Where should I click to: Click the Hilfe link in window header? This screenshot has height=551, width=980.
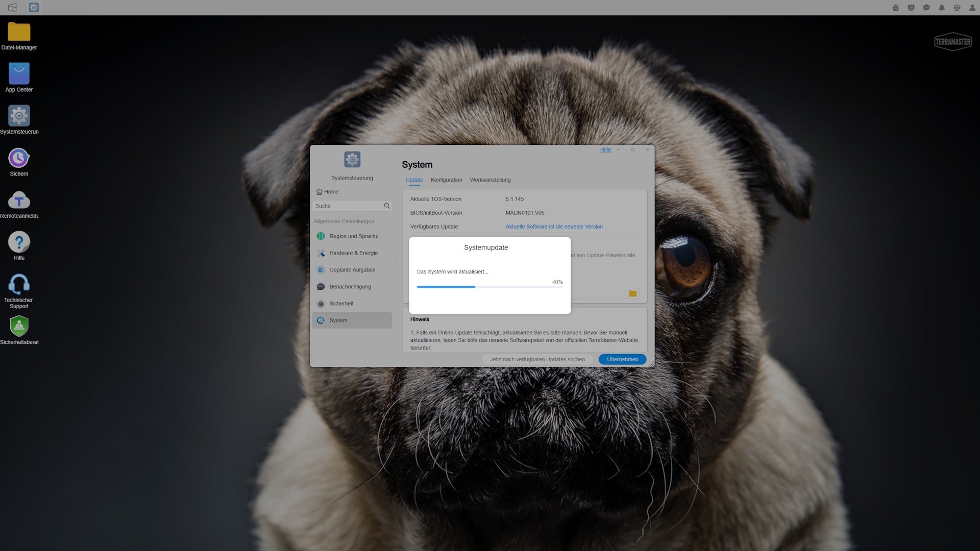(x=605, y=150)
